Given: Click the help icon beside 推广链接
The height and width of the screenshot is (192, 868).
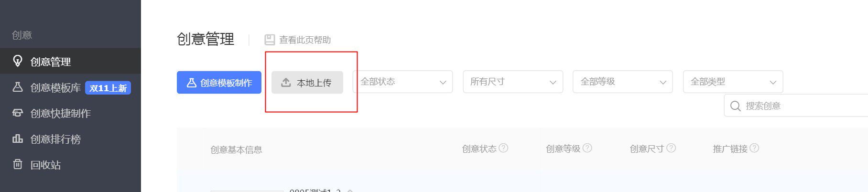Looking at the screenshot, I should pos(754,148).
